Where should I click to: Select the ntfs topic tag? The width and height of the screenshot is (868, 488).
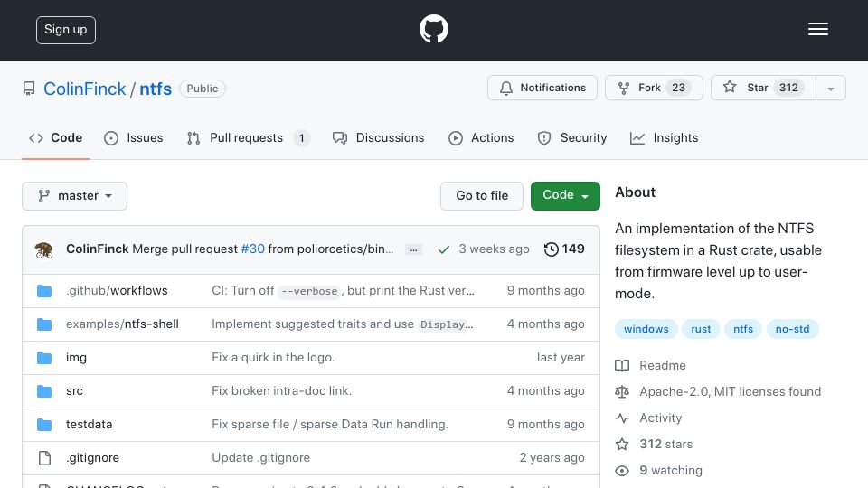[743, 329]
